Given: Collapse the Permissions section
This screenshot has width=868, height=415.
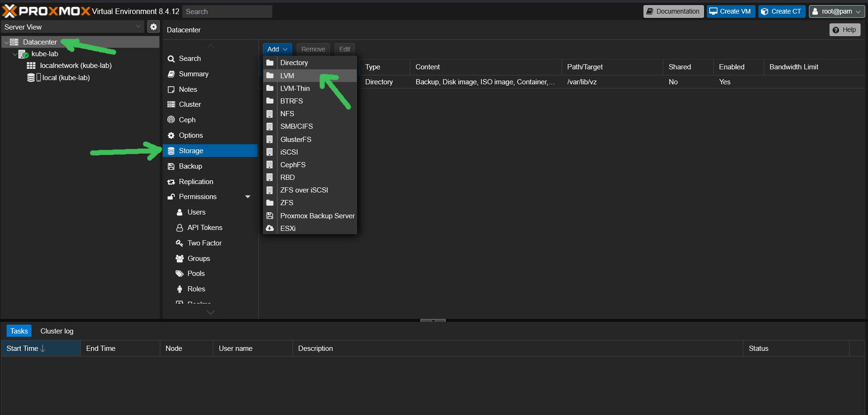Looking at the screenshot, I should [248, 197].
